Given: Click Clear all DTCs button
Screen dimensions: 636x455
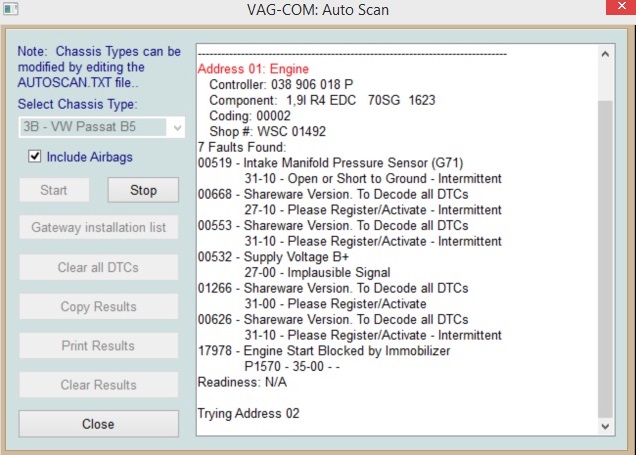Looking at the screenshot, I should click(98, 267).
